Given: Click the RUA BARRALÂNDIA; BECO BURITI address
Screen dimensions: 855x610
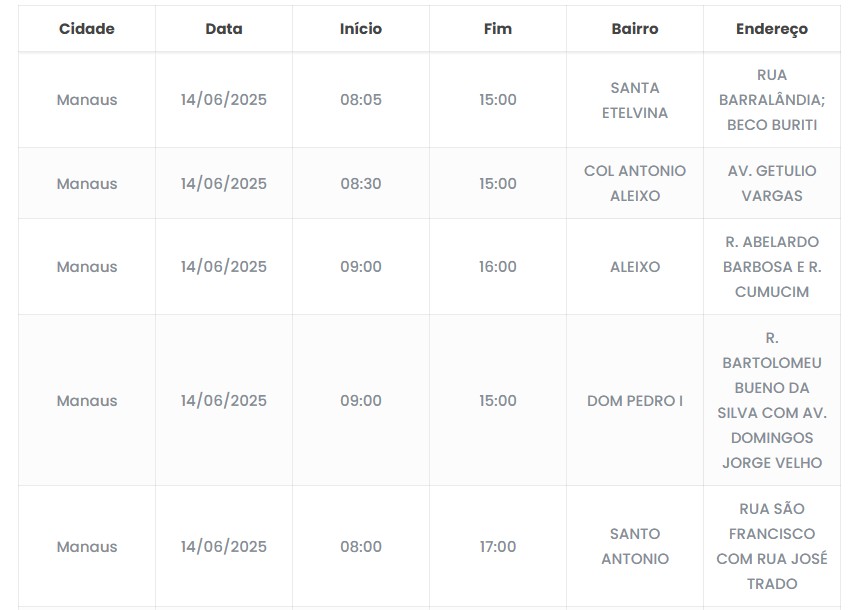Looking at the screenshot, I should (772, 100).
